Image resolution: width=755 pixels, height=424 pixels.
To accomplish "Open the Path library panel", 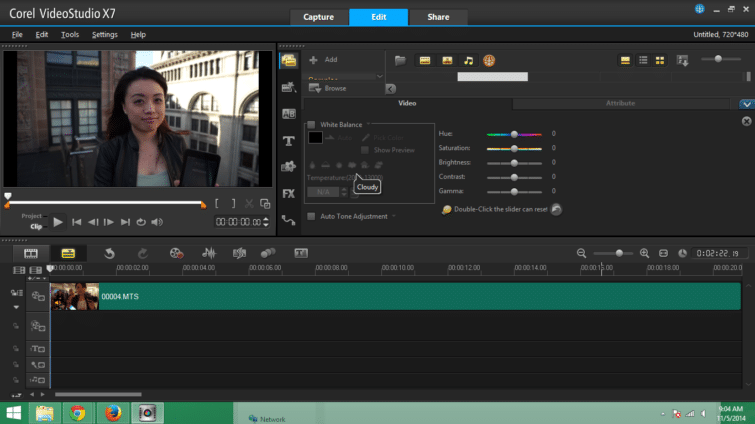I will pyautogui.click(x=289, y=220).
